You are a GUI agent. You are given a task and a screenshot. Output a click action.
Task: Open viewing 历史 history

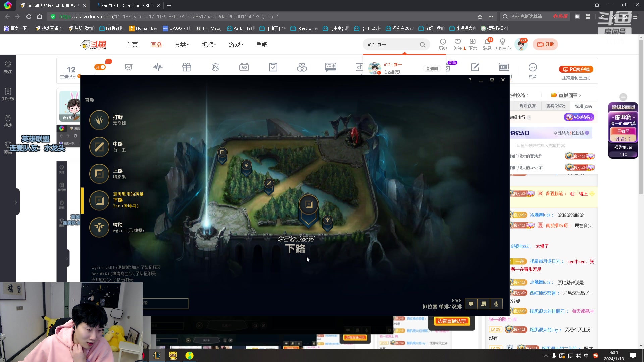pos(443,44)
